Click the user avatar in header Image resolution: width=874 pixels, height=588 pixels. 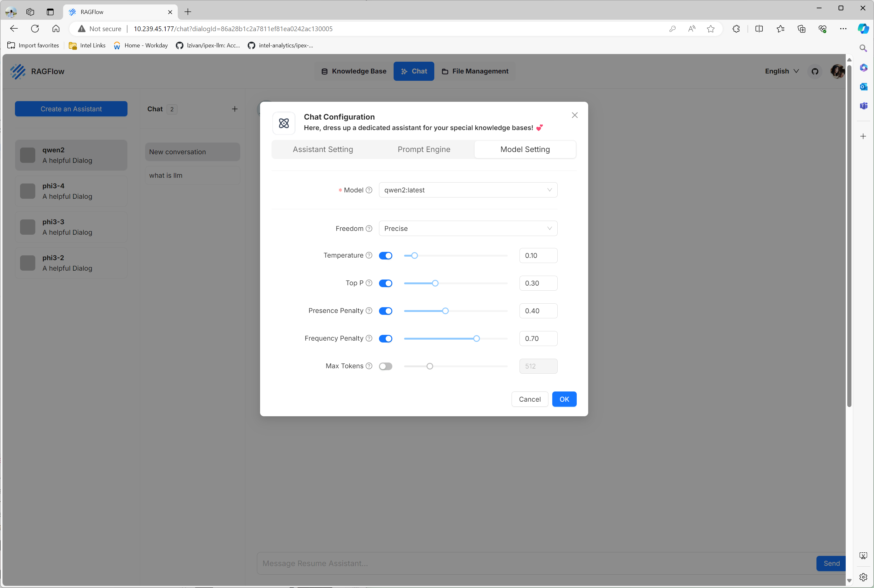click(837, 71)
